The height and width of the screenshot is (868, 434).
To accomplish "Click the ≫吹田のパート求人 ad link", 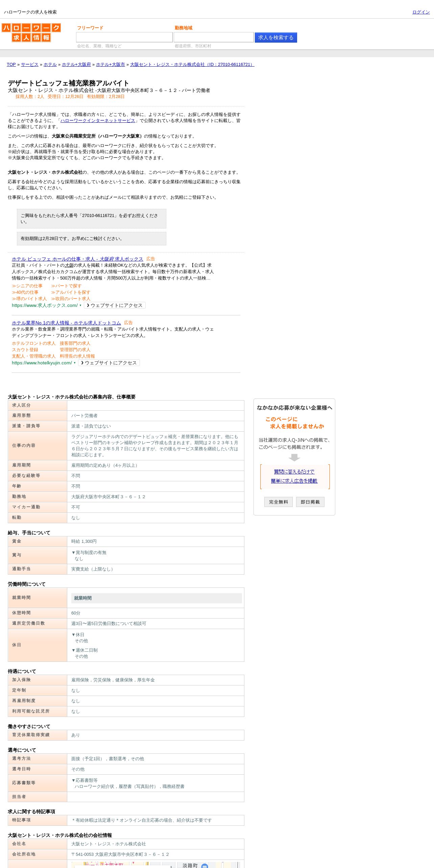I will [71, 299].
